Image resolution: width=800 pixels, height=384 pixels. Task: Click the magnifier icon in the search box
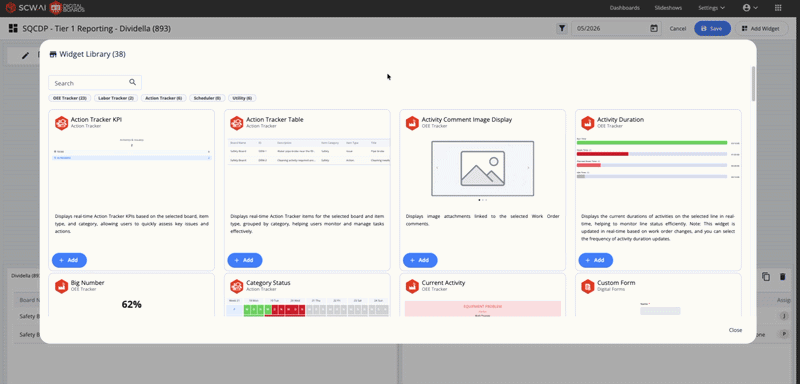[133, 82]
